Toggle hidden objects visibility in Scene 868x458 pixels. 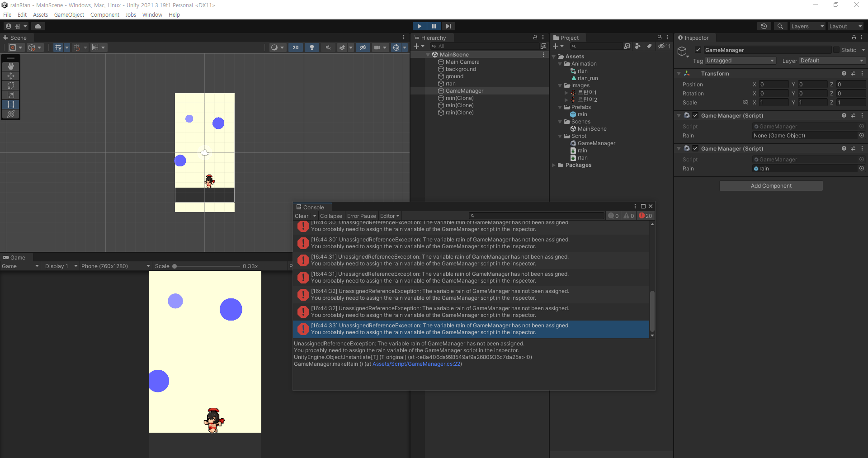363,47
